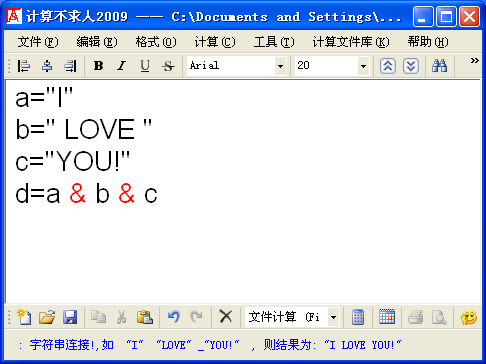The image size is (486, 364).
Task: Click the double down-arrow icon
Action: (x=411, y=66)
